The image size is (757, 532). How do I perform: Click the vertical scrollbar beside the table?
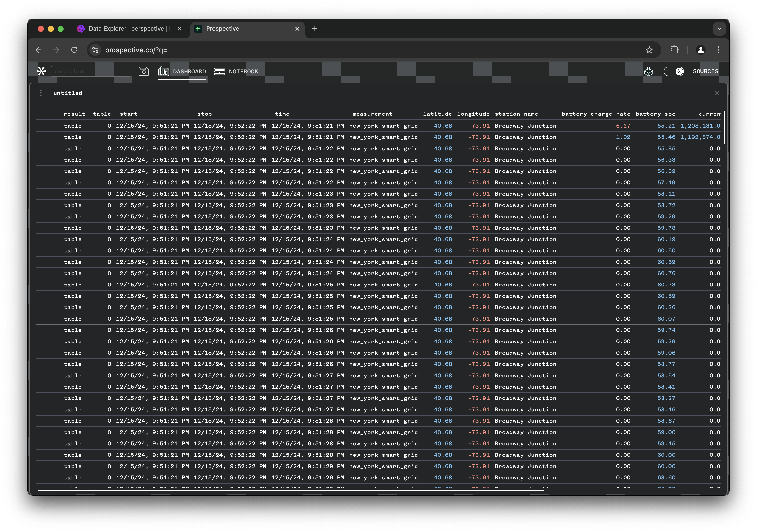click(724, 128)
